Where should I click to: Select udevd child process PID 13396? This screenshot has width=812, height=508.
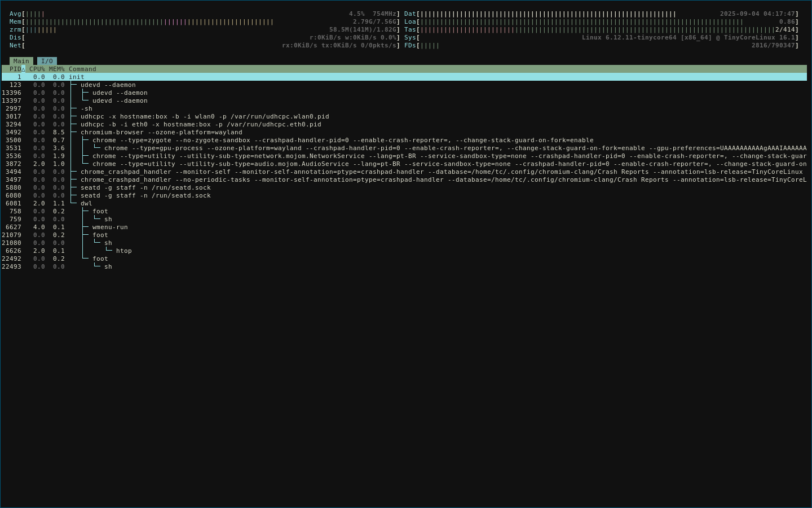404,93
